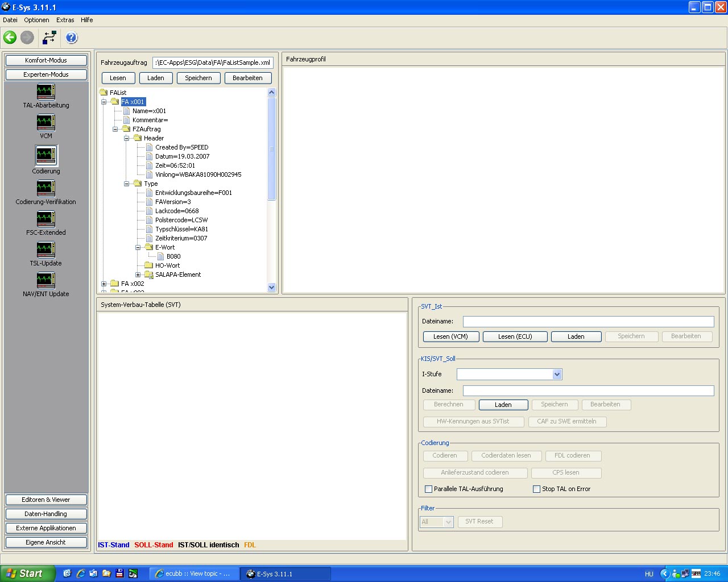Viewport: 728px width, 582px height.
Task: Click the SVT_Ist Dateiname input field
Action: click(588, 322)
